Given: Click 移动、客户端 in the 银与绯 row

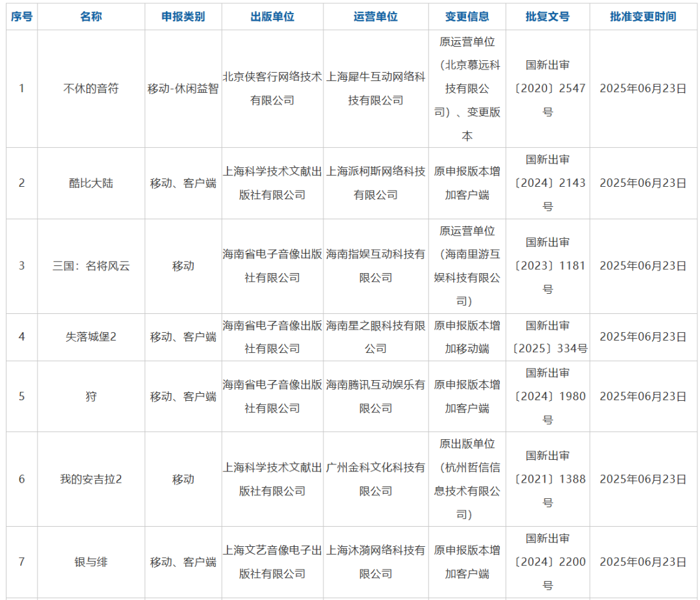Looking at the screenshot, I should tap(183, 562).
